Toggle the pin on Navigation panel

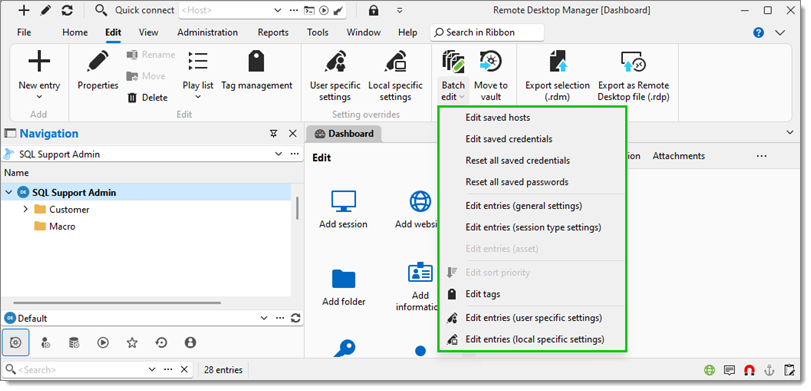(274, 133)
